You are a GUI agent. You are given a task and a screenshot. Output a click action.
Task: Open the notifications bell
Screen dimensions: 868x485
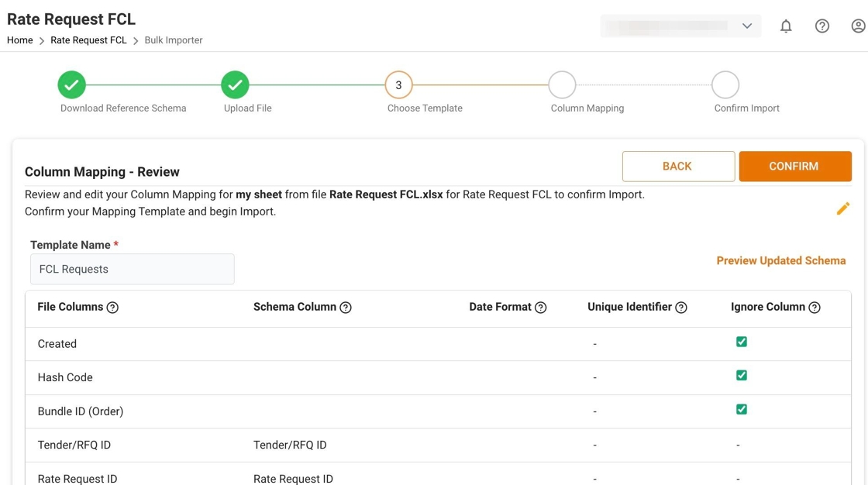click(x=786, y=26)
